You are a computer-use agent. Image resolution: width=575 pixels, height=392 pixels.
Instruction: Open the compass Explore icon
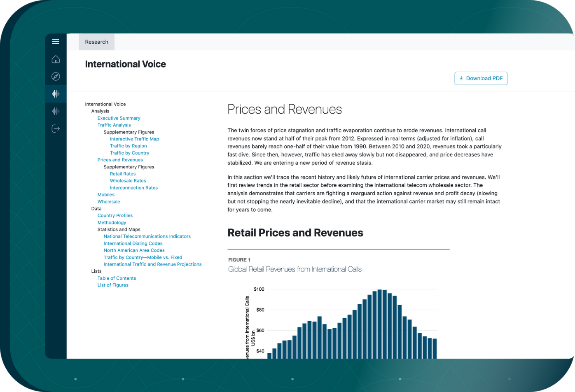tap(56, 77)
